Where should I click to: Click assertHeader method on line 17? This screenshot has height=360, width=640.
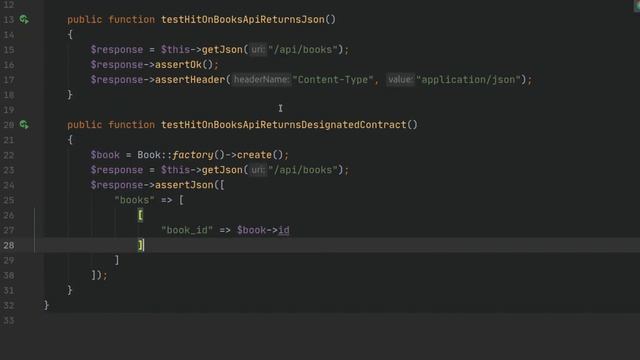(x=190, y=80)
